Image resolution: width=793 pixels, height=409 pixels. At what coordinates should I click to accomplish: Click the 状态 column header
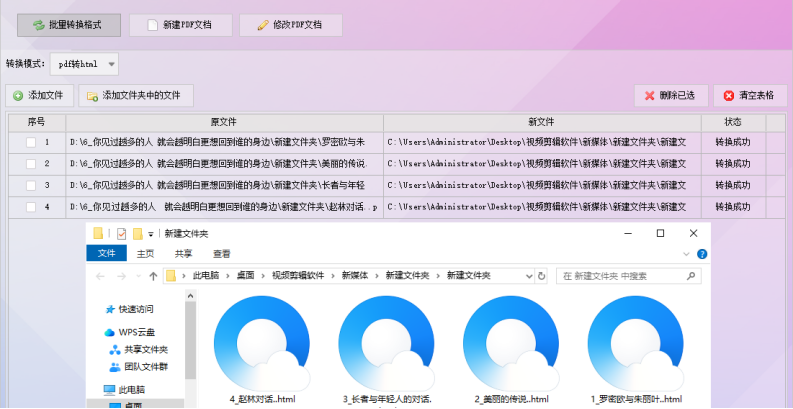pos(733,122)
